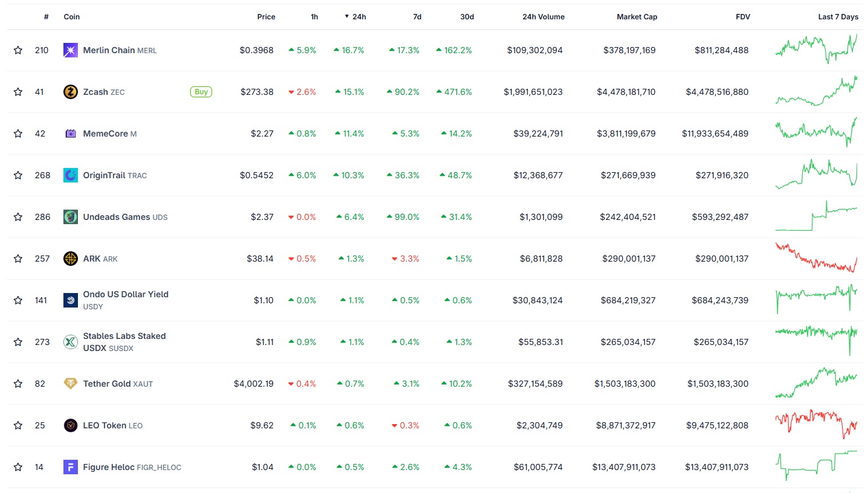868x493 pixels.
Task: Open the ARK 7-day sparkline chart
Action: (x=816, y=259)
